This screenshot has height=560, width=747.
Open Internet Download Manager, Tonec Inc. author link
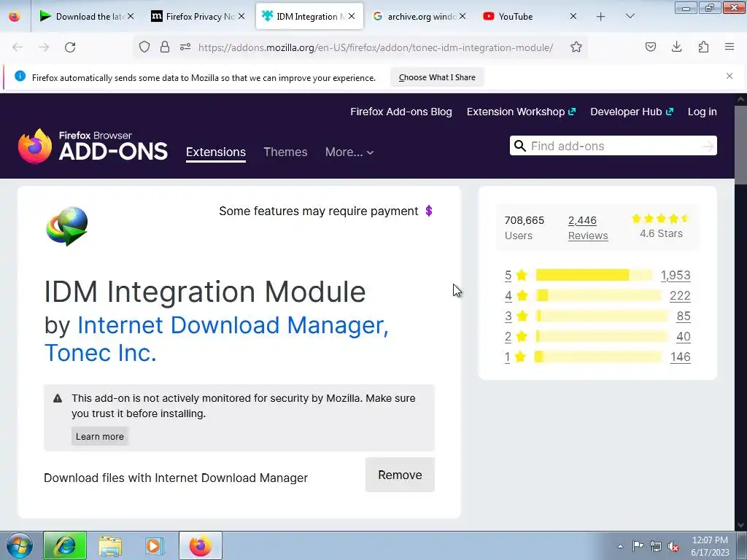click(x=217, y=339)
